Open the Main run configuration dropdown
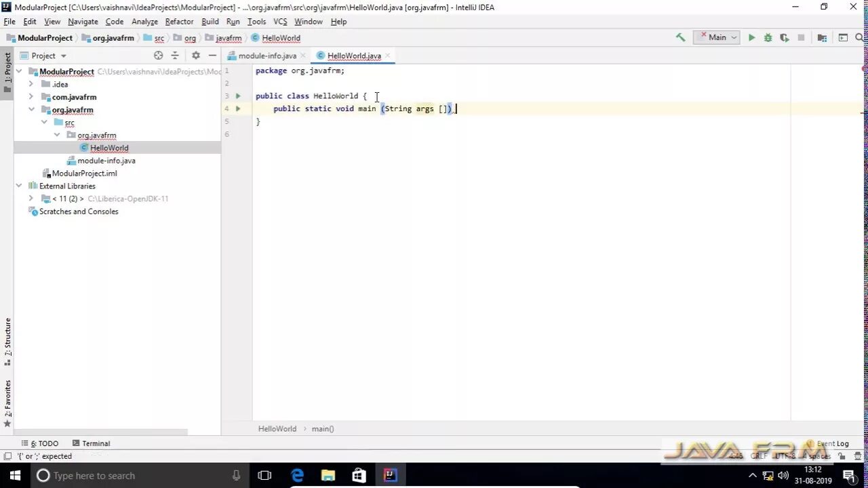Screen dimensions: 868x488 pos(717,38)
